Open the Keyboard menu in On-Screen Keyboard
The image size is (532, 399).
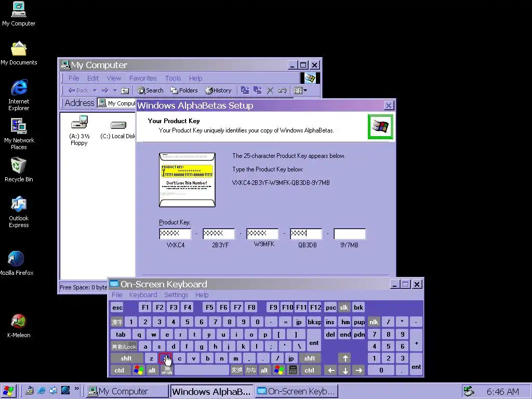pos(143,295)
